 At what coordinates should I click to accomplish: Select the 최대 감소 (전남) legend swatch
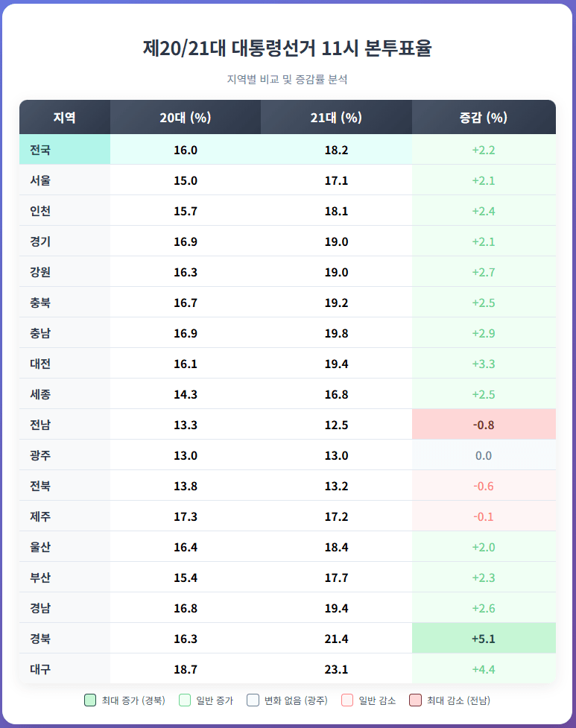415,700
